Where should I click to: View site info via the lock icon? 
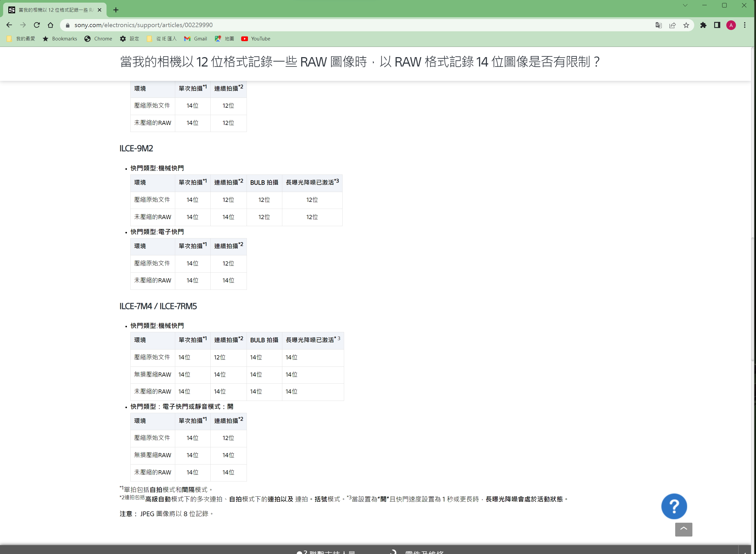point(68,25)
